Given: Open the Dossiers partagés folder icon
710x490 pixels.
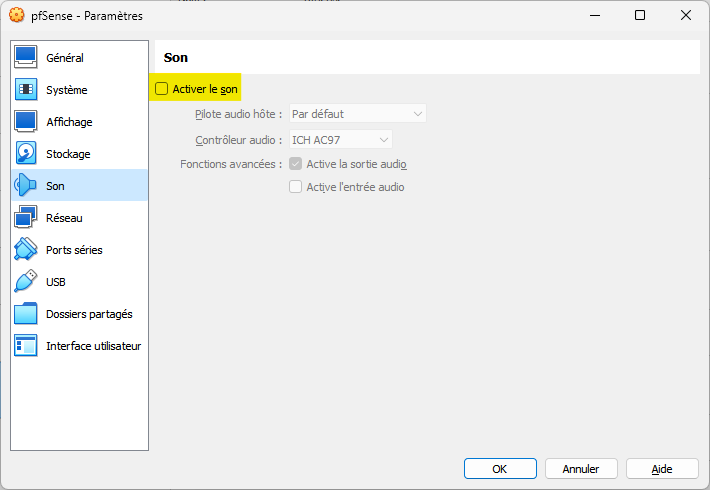Looking at the screenshot, I should pos(26,313).
